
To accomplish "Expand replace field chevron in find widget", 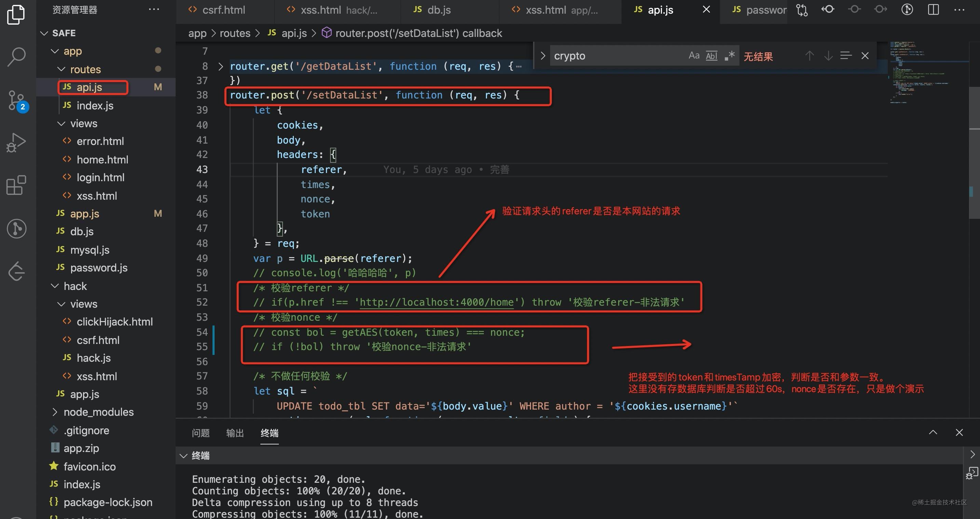I will tap(543, 56).
